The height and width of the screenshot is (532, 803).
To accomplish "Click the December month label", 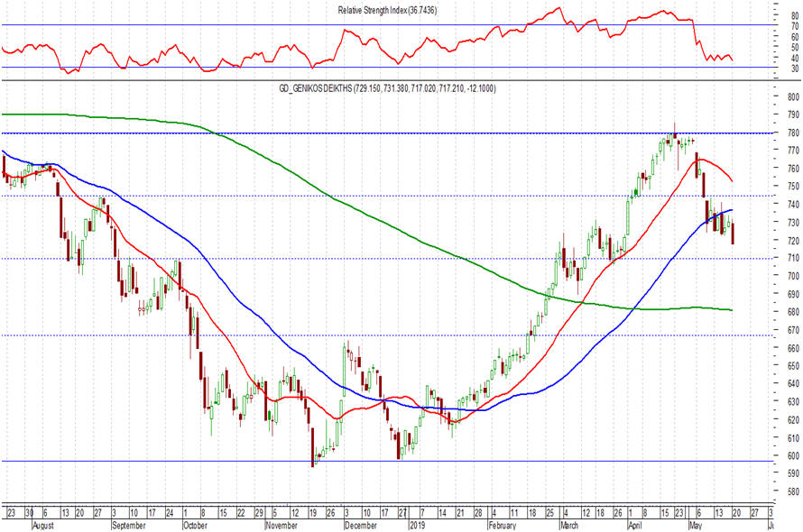I will pos(361,526).
